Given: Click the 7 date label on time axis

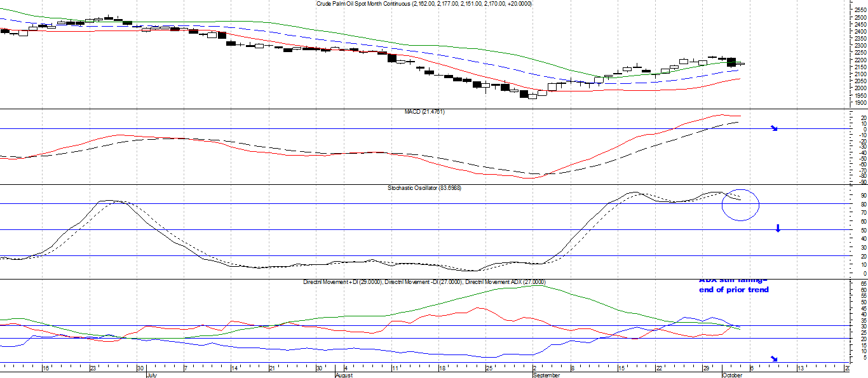Looking at the screenshot, I should tap(185, 368).
